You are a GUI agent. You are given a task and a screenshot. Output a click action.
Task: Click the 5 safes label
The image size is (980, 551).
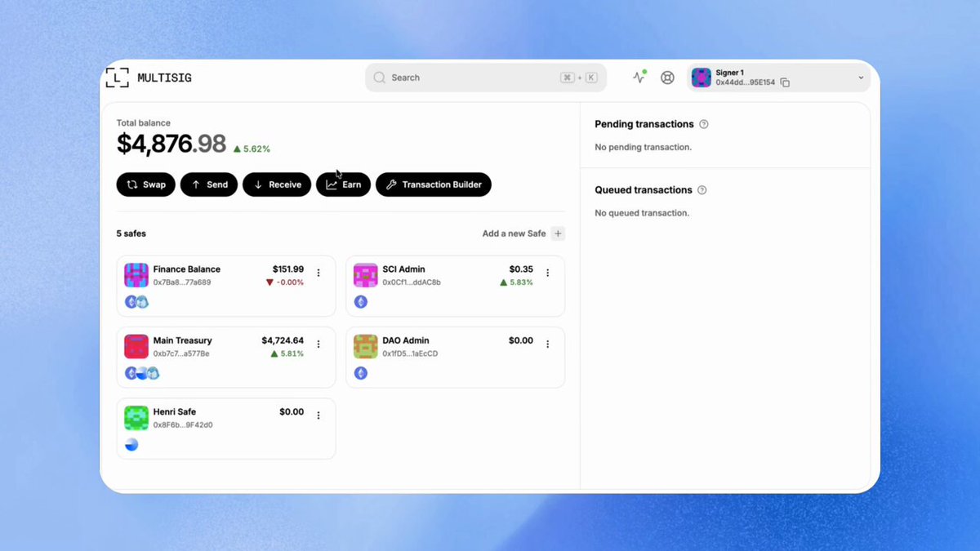click(x=131, y=233)
